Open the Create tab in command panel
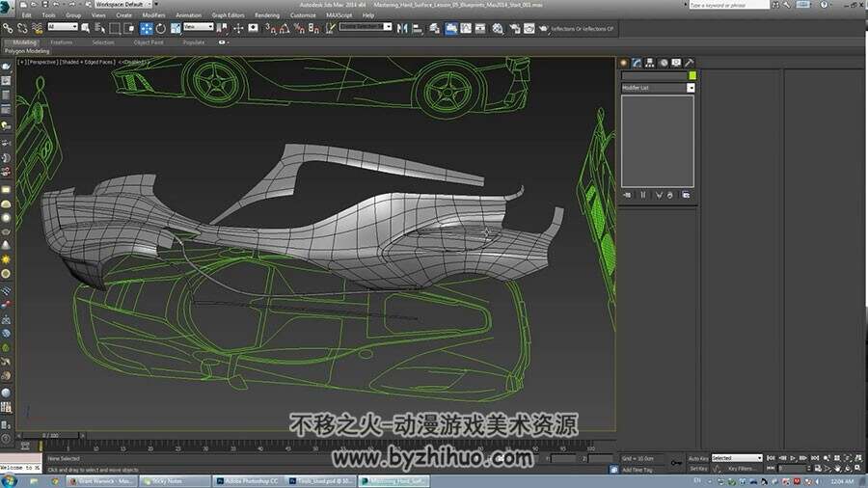The height and width of the screenshot is (488, 868). tap(624, 63)
